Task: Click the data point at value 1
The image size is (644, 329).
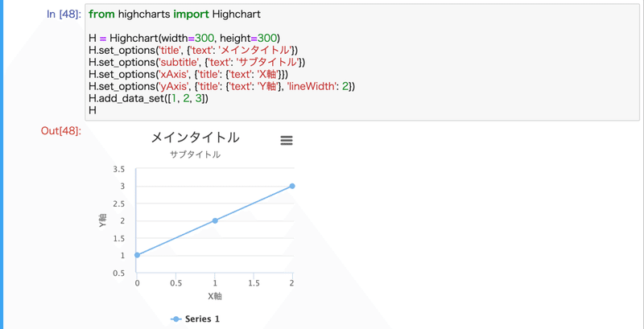Action: pyautogui.click(x=137, y=255)
